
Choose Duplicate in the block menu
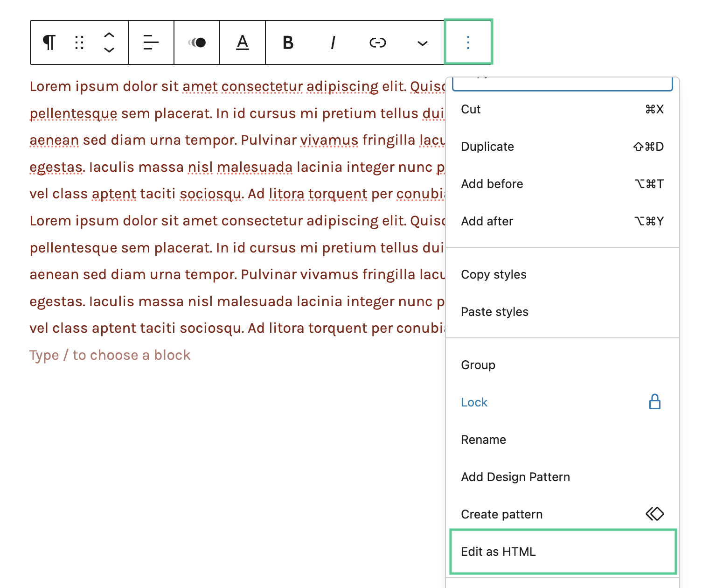(563, 147)
